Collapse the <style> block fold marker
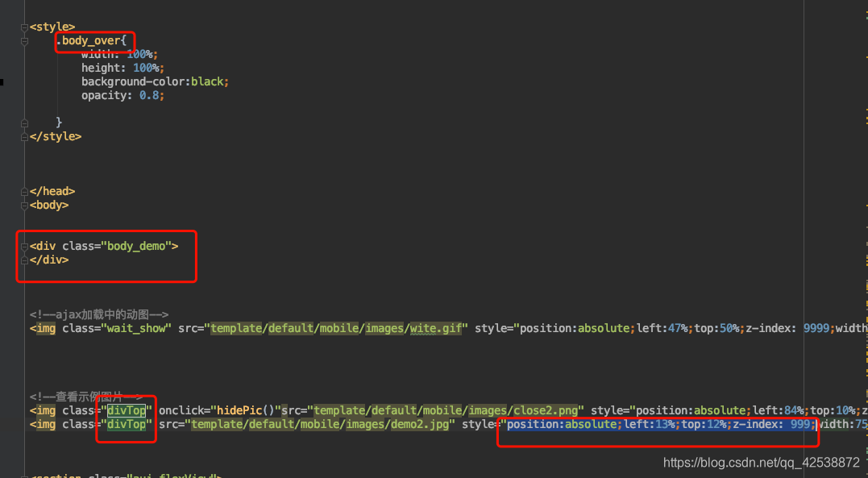Screen dimensions: 868x478 (x=24, y=27)
